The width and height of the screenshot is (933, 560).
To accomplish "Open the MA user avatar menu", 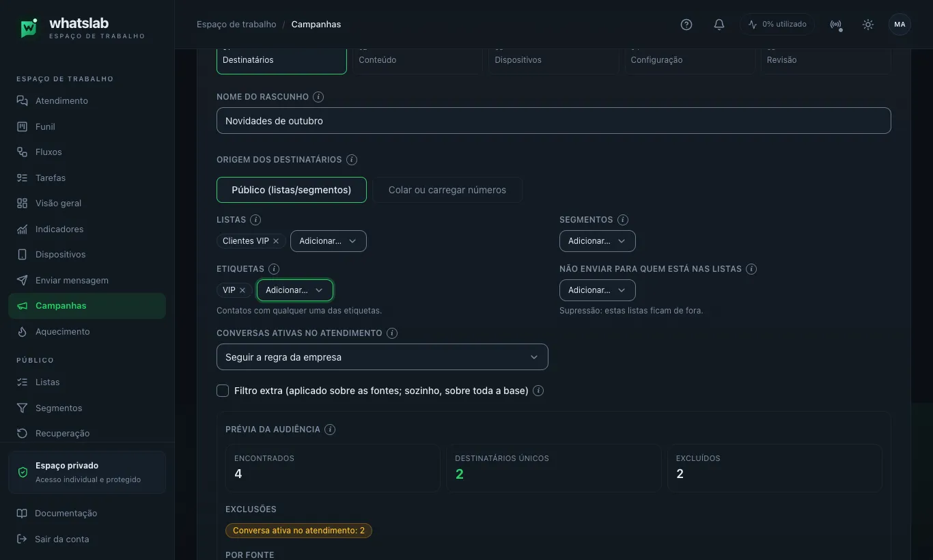I will [x=900, y=25].
